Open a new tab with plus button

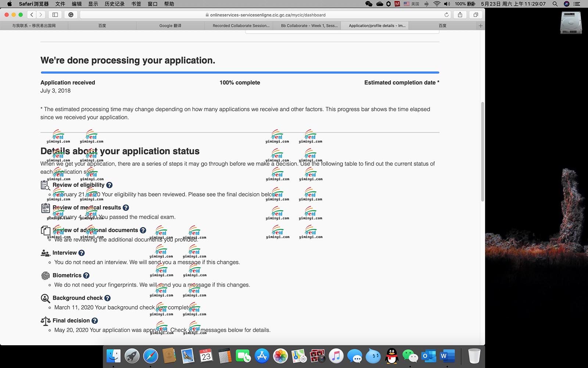[480, 26]
